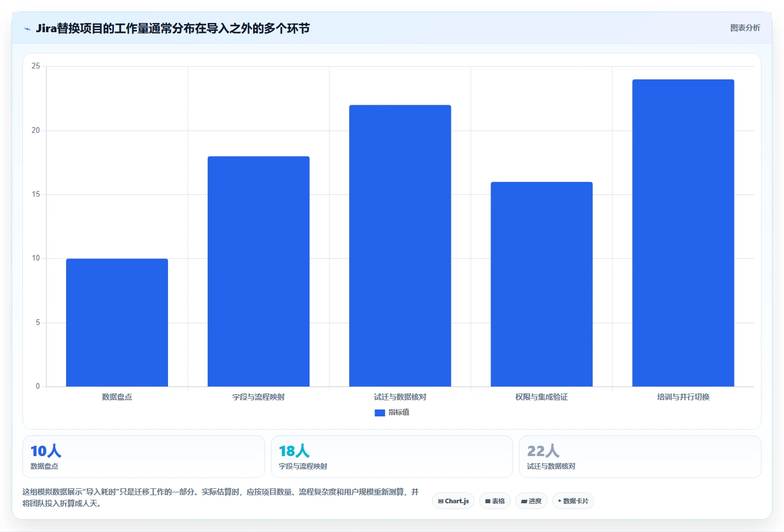Toggle the 指标值 legend color box

click(x=380, y=413)
